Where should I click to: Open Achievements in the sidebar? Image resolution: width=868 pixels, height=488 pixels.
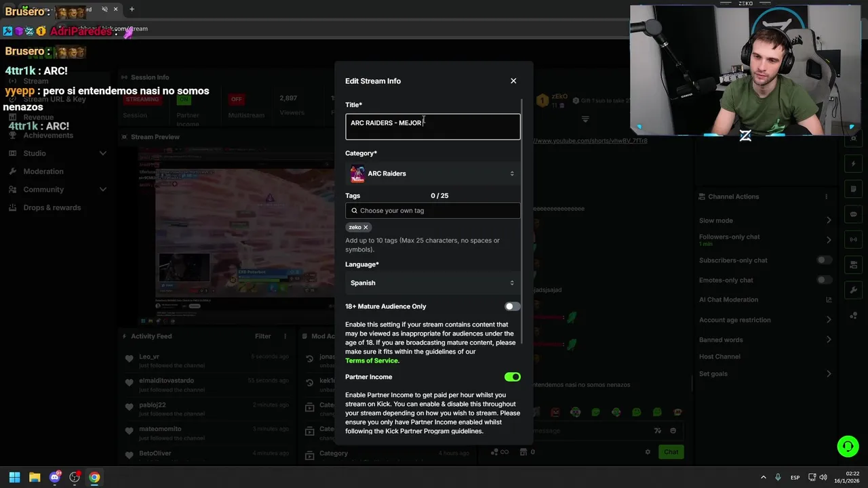pyautogui.click(x=48, y=135)
